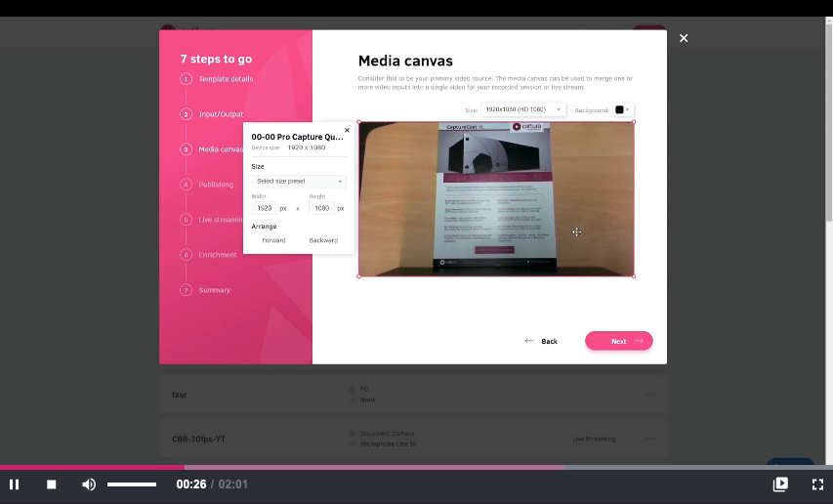This screenshot has height=504, width=833.
Task: Select step 7 Summary
Action: (x=214, y=290)
